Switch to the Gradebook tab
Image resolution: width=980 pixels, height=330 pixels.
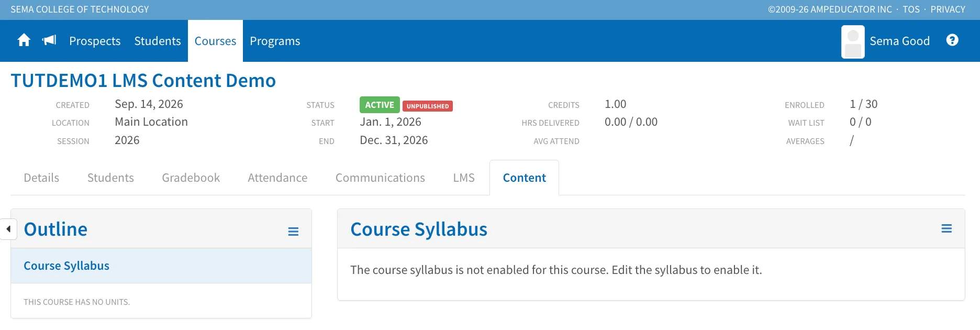[x=191, y=178]
